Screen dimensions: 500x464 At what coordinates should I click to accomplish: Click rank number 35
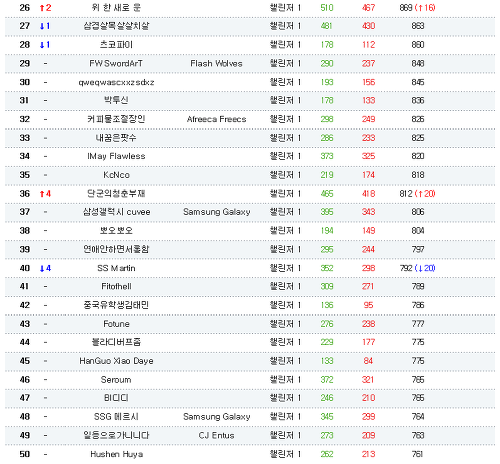pyautogui.click(x=25, y=175)
